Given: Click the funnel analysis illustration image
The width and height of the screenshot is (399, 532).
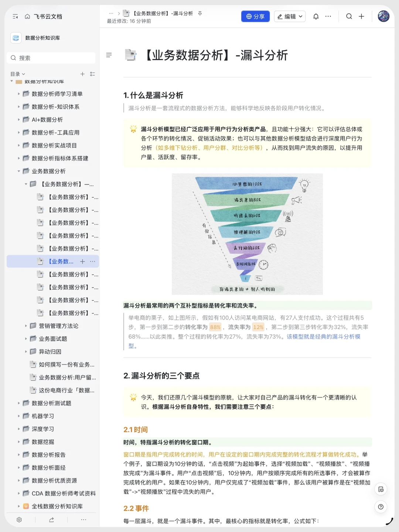Looking at the screenshot, I should pyautogui.click(x=247, y=234).
